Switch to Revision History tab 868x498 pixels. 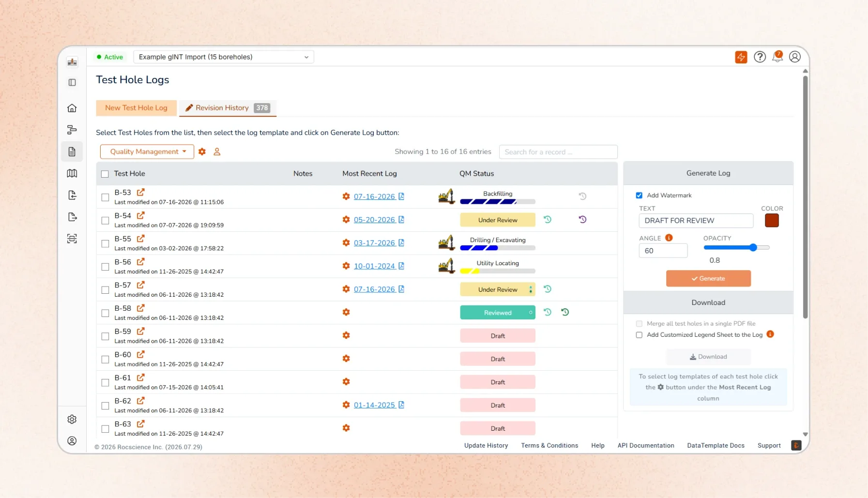point(228,108)
